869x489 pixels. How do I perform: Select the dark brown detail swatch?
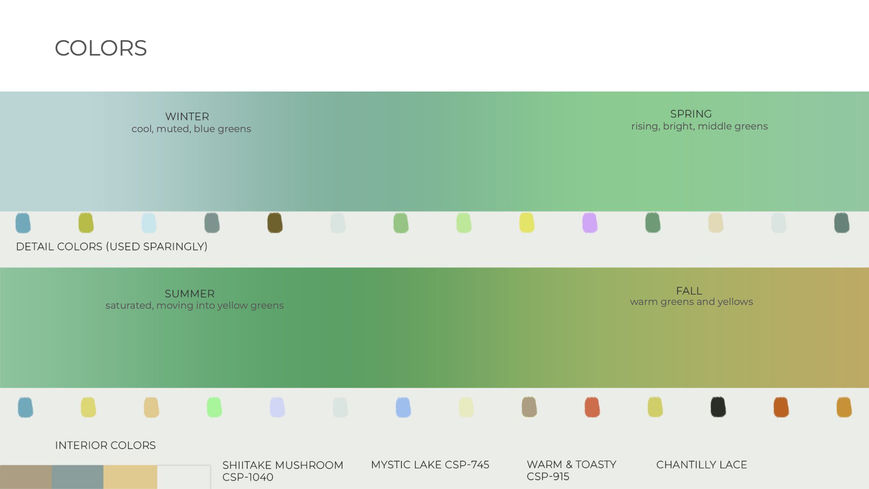(x=275, y=223)
